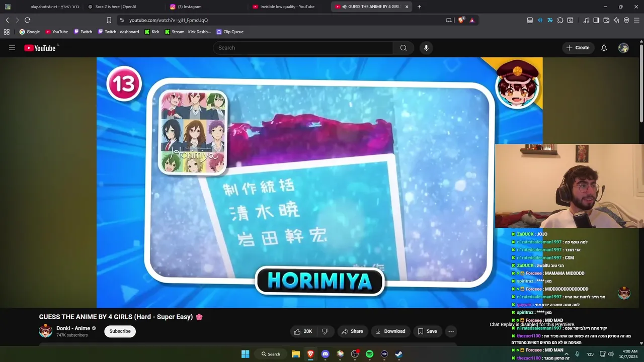Screen dimensions: 644x362
Task: Bookmark this page with bookmark icon
Action: coord(109,20)
